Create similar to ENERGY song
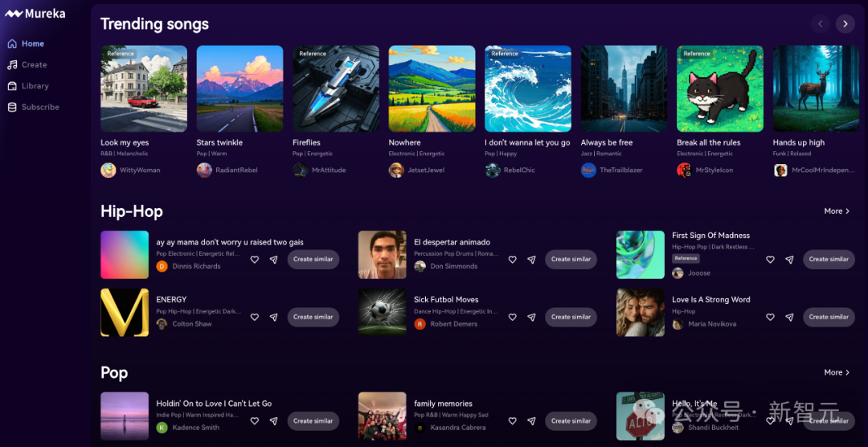 pos(313,318)
